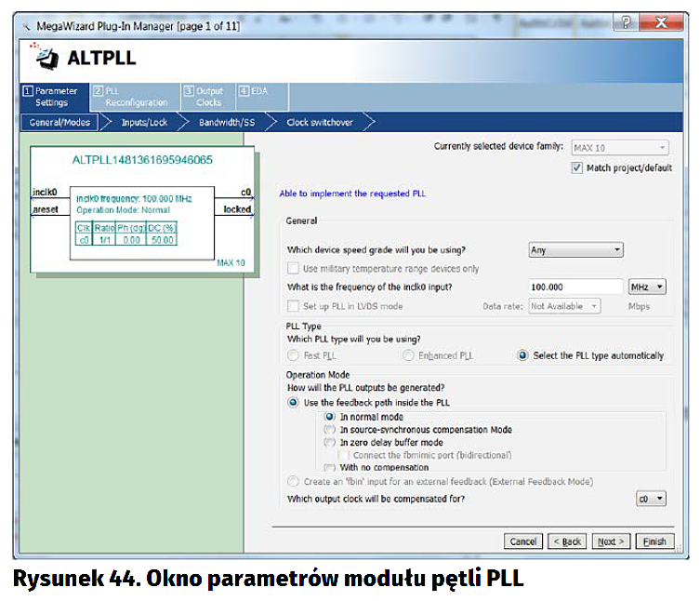Click the inclk0 frequency input field
Image resolution: width=700 pixels, height=601 pixels.
(x=575, y=287)
